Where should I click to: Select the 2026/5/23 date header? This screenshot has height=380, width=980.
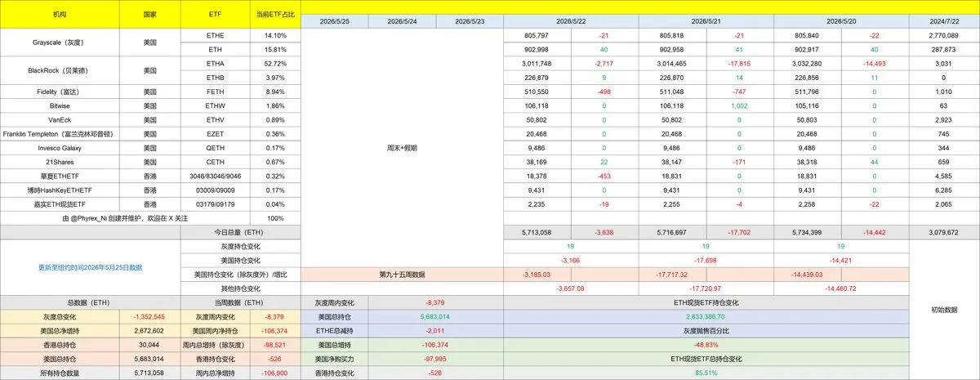[469, 21]
